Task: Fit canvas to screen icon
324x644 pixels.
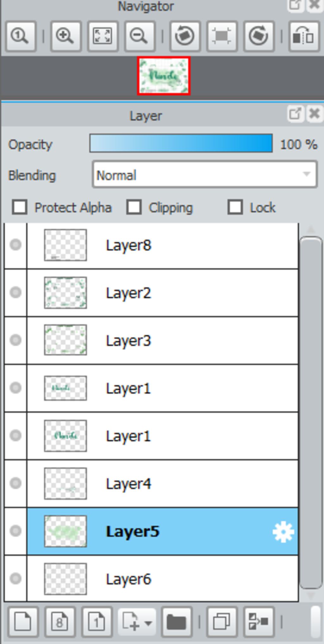Action: [103, 36]
